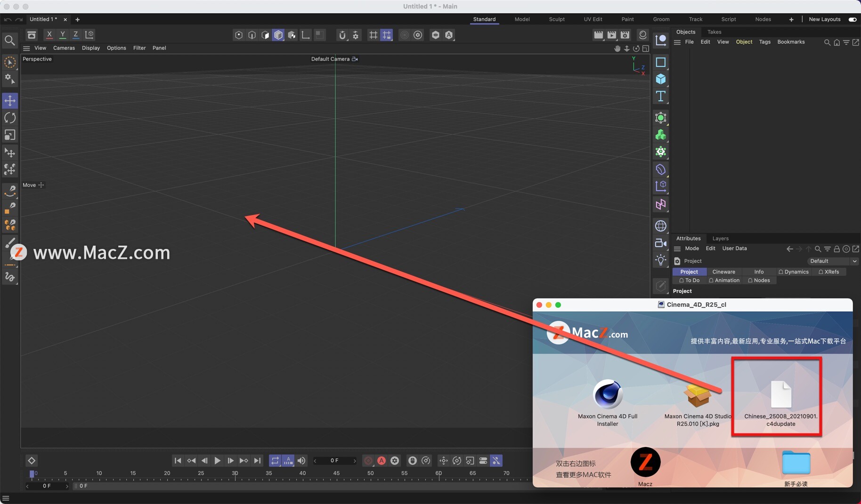861x504 pixels.
Task: Click the Play Forwards button
Action: tap(217, 461)
